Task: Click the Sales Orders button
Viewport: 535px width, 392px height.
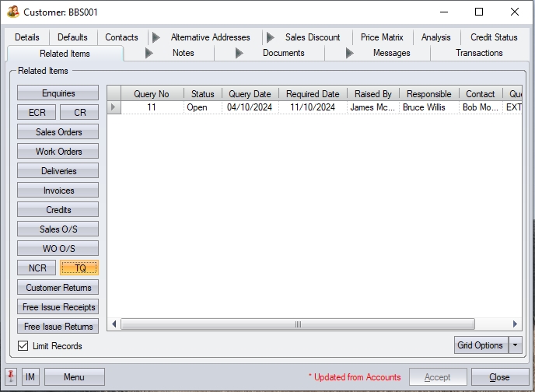Action: (58, 132)
